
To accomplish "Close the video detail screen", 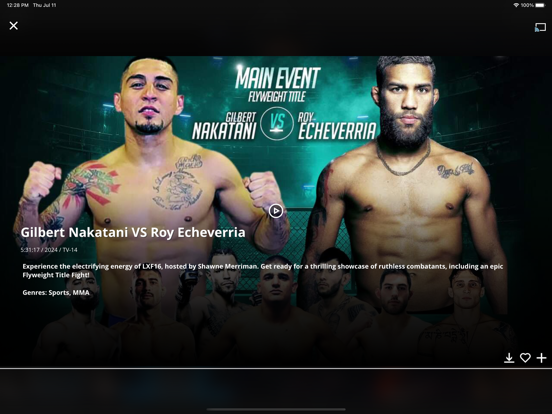I will (x=14, y=26).
